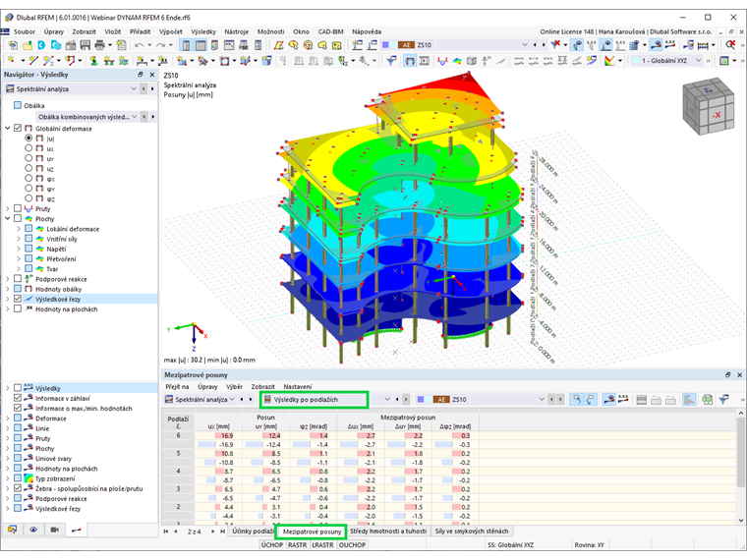Open the Výpočet menu

pyautogui.click(x=171, y=31)
